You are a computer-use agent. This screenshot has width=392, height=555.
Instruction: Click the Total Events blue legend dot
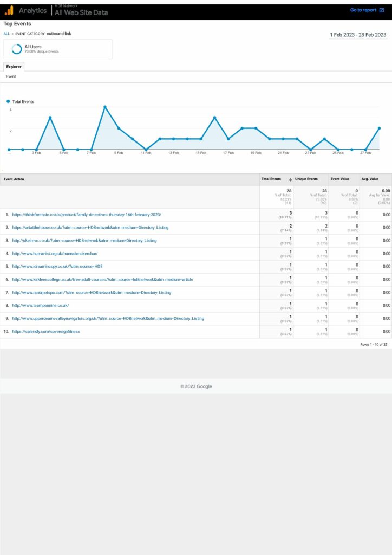click(x=9, y=101)
